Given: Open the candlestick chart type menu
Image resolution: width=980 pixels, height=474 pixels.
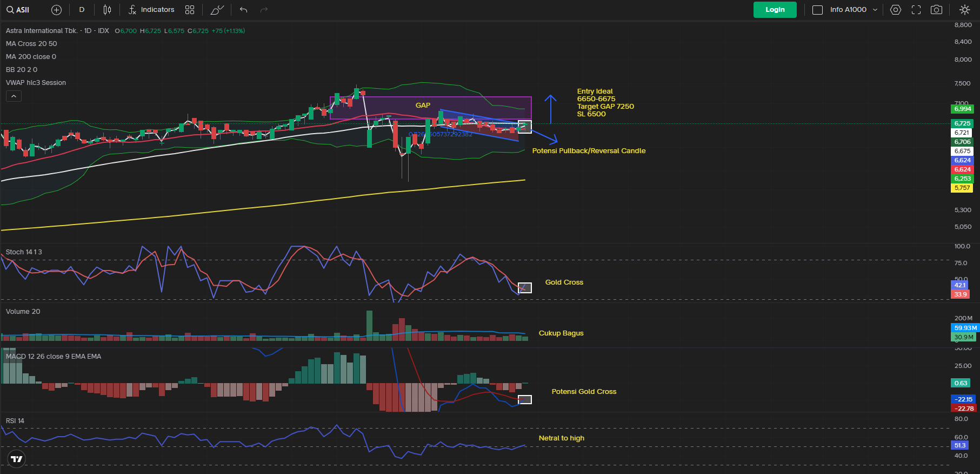Looking at the screenshot, I should pos(107,10).
